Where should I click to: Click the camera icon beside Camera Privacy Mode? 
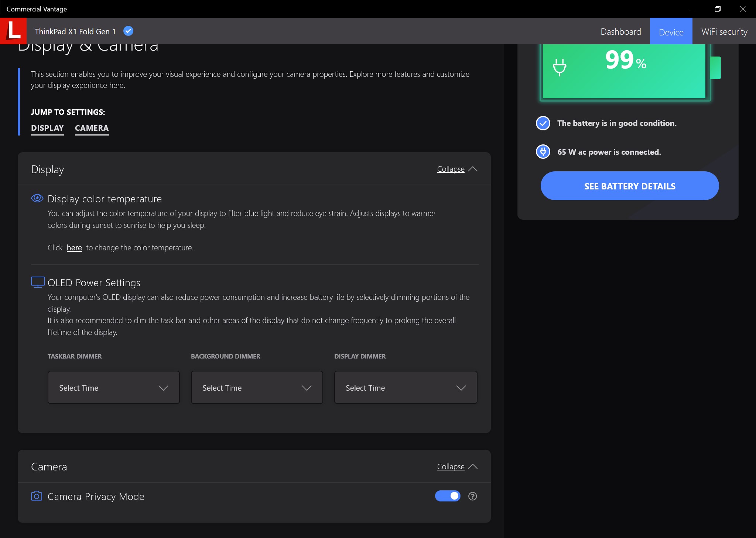click(36, 496)
